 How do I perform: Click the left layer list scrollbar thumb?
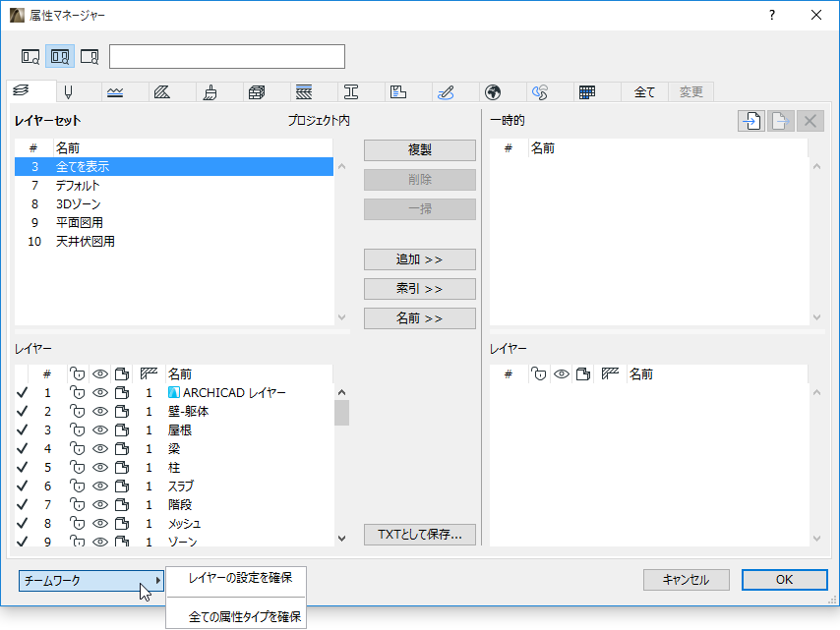point(341,413)
